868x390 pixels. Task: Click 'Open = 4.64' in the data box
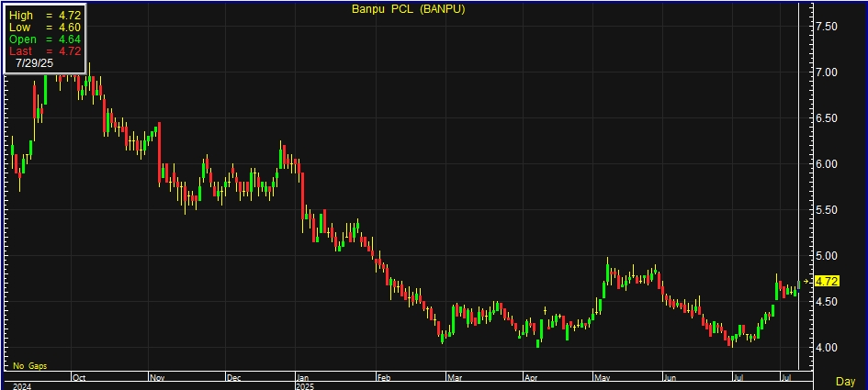[45, 39]
